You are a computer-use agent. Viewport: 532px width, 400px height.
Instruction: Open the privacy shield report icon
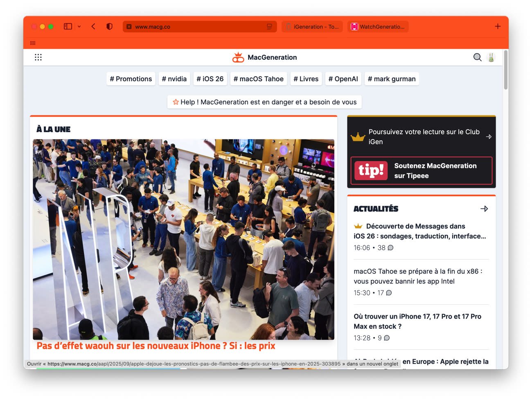[x=109, y=27]
